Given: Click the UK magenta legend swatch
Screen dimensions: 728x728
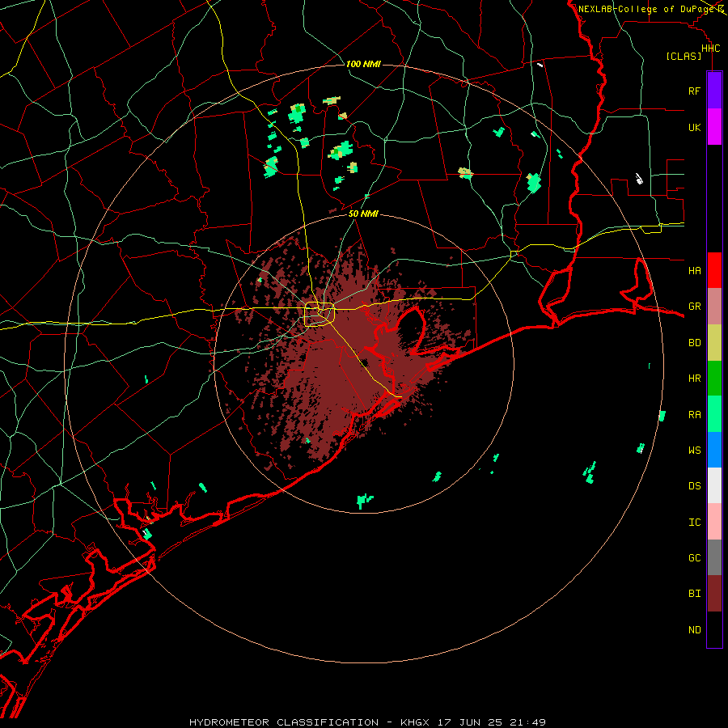Looking at the screenshot, I should [714, 126].
